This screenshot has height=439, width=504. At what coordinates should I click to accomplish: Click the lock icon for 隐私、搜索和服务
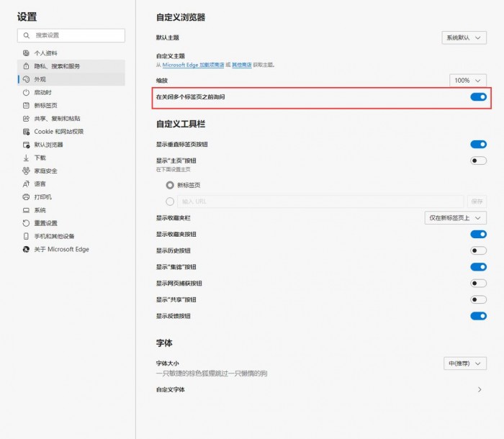click(x=26, y=66)
